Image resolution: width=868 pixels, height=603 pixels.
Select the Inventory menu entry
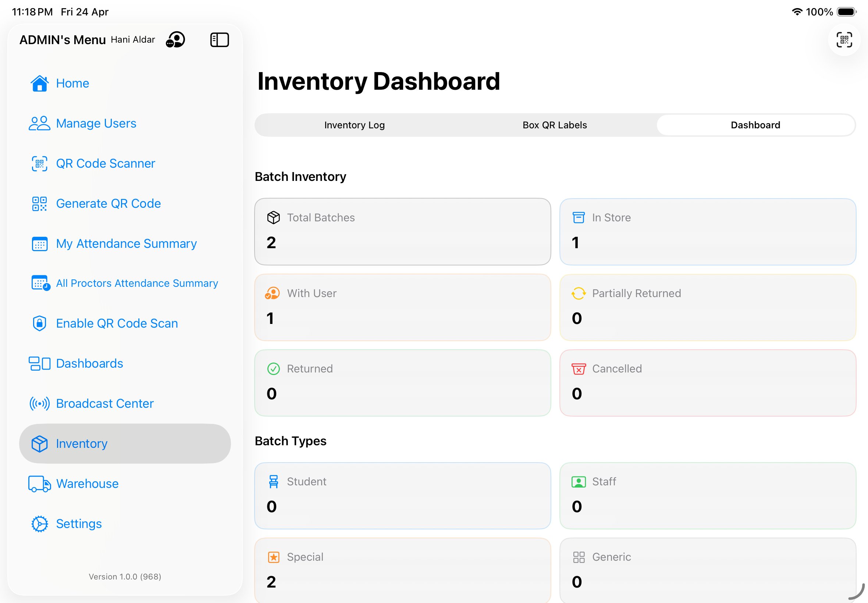[x=81, y=443]
